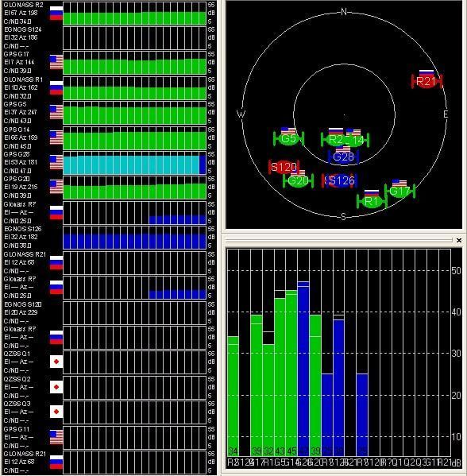Click the Russian flag beside GLONASS R1
The width and height of the screenshot is (467, 476).
(56, 87)
